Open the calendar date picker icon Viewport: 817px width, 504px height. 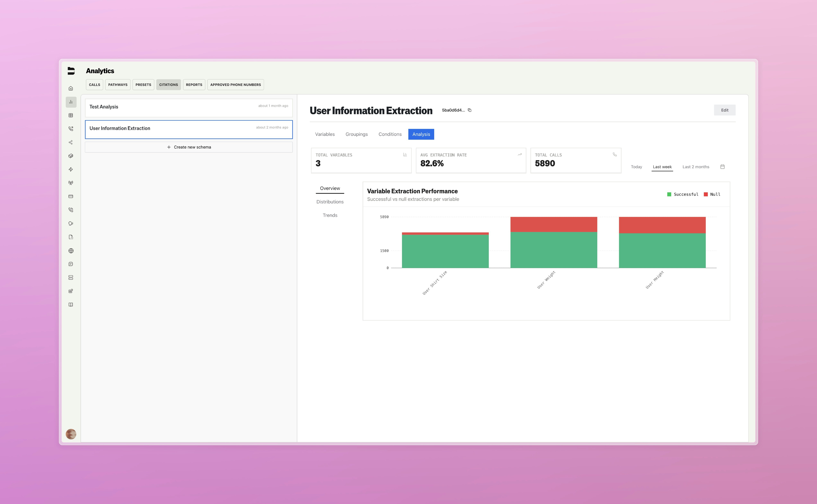point(722,167)
